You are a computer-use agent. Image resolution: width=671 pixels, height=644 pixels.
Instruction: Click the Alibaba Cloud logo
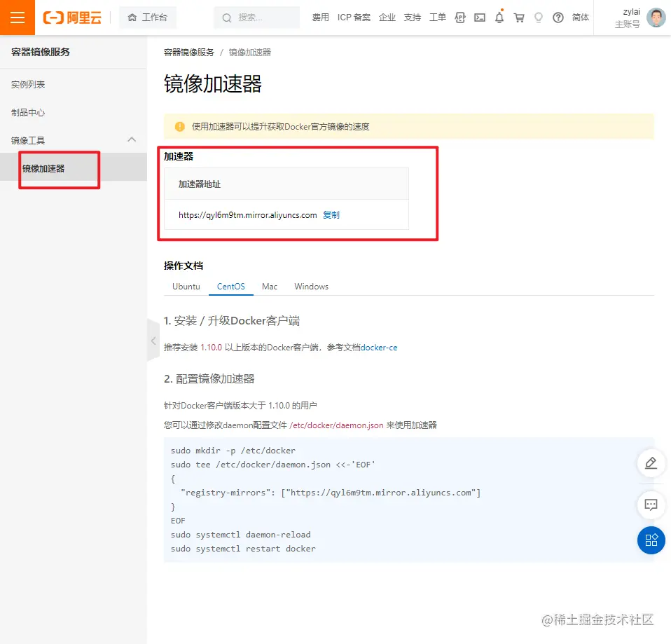click(72, 18)
